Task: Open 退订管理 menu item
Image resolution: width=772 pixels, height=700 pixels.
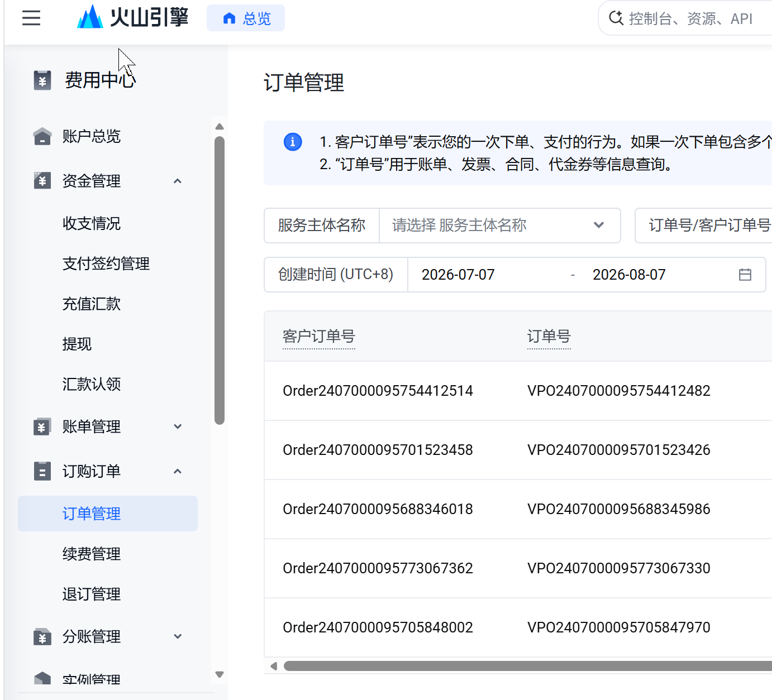Action: pos(92,594)
